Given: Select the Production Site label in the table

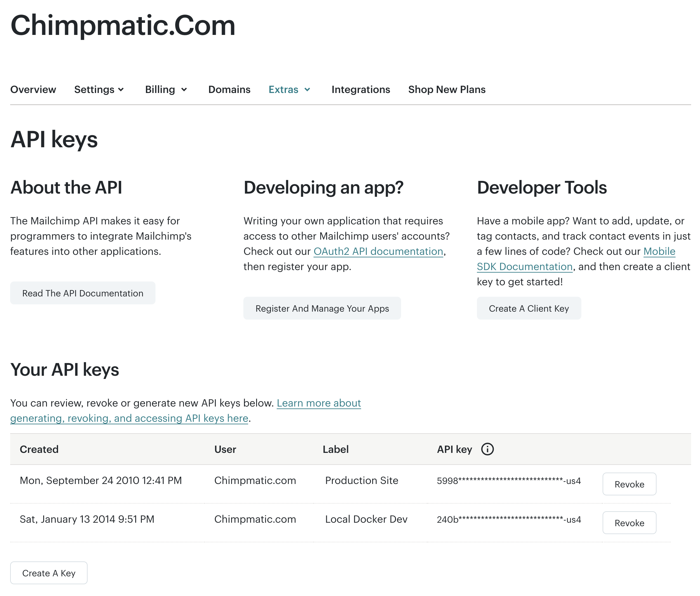Looking at the screenshot, I should pyautogui.click(x=361, y=480).
